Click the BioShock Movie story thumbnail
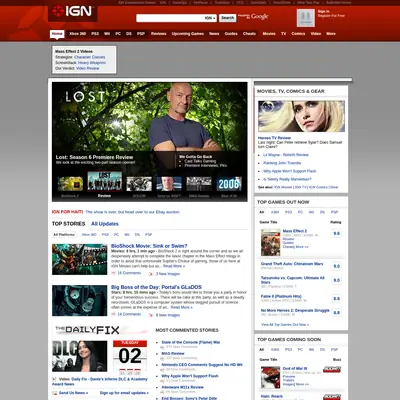Image resolution: width=400 pixels, height=400 pixels. pos(80,259)
